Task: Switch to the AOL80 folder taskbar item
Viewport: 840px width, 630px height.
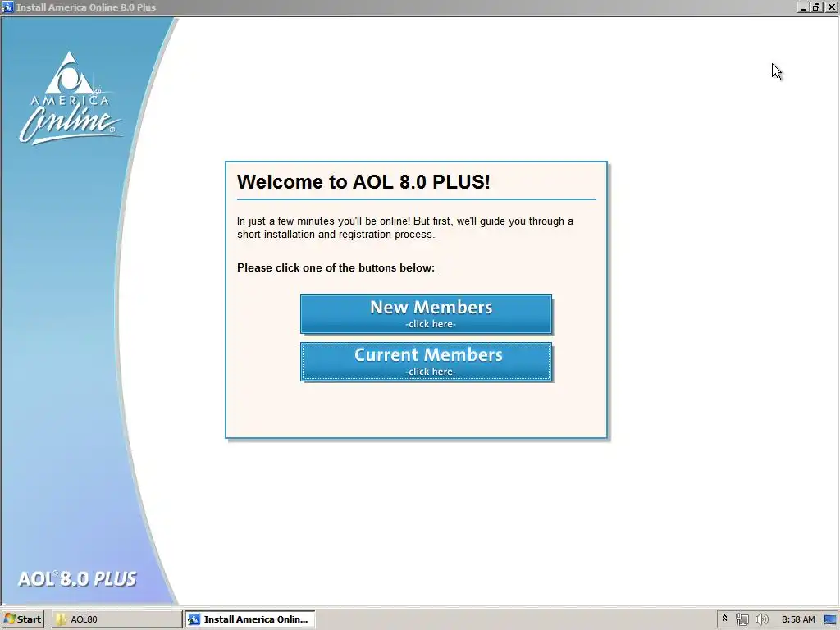Action: 116,619
